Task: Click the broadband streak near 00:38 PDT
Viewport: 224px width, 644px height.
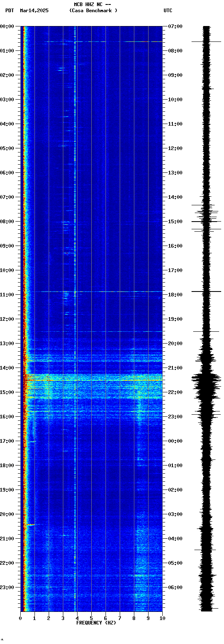Action: coord(103,41)
